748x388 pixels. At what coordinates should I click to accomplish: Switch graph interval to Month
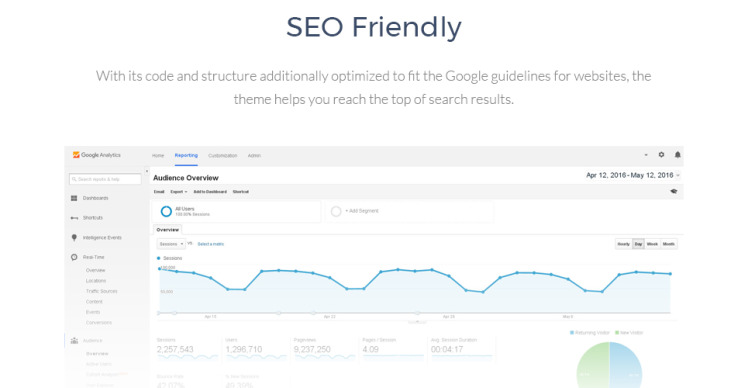click(668, 244)
